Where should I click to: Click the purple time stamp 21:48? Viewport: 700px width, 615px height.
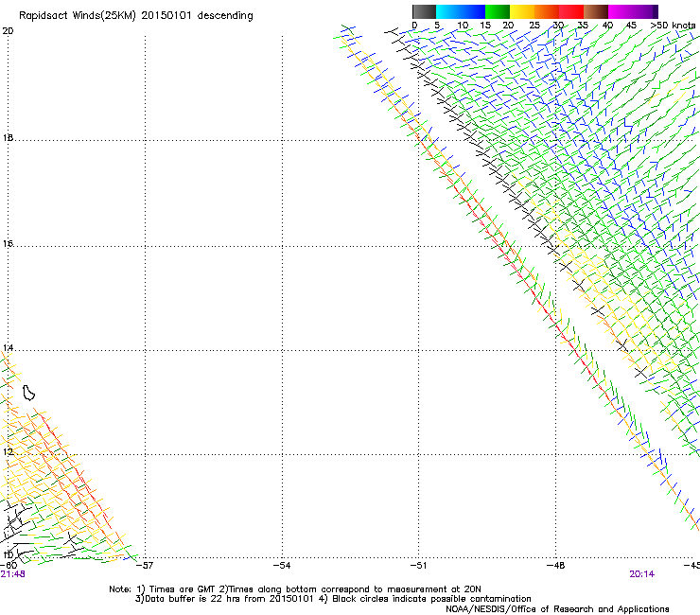[x=13, y=574]
